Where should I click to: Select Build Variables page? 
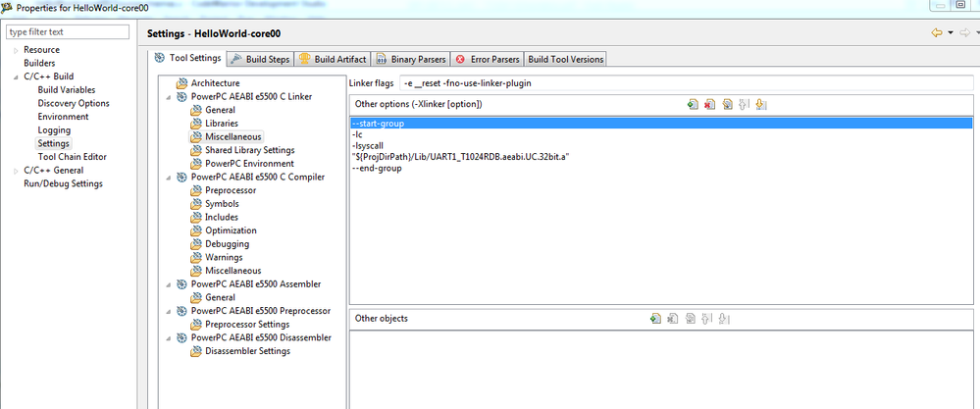(67, 90)
